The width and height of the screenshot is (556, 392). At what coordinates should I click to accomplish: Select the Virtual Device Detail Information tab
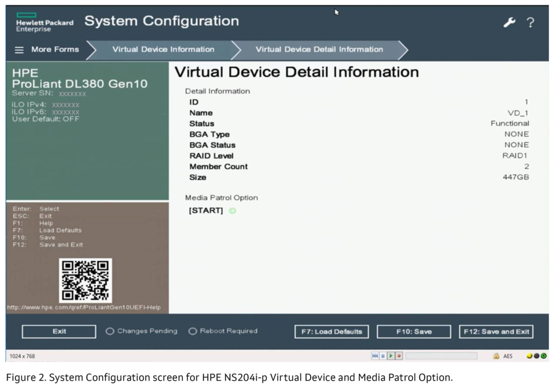[x=319, y=49]
